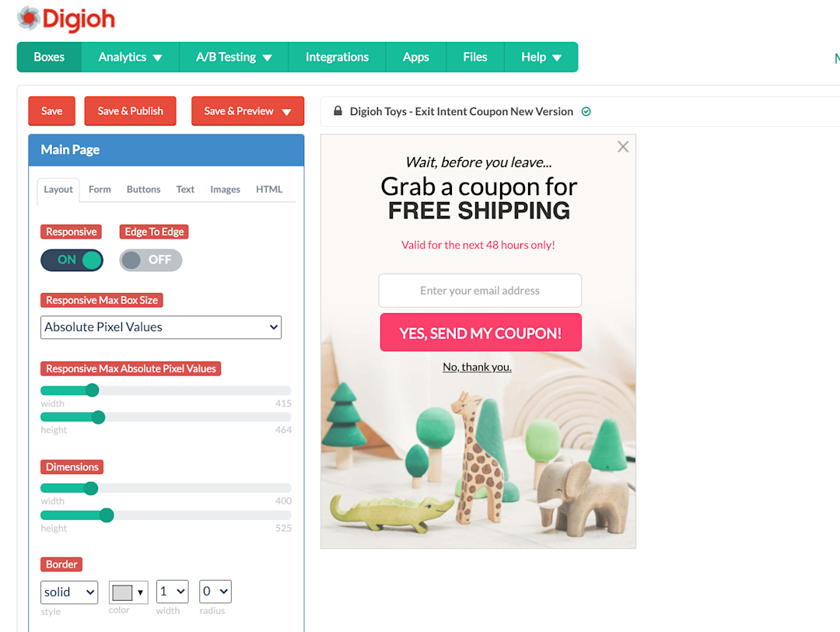Click the lock icon beside box title
Screen dimensions: 840x632
[x=338, y=111]
